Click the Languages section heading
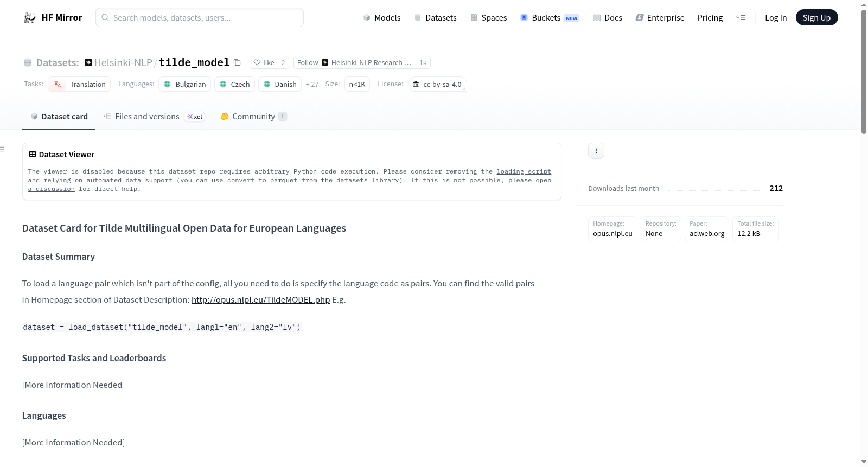Image resolution: width=868 pixels, height=467 pixels. (44, 415)
